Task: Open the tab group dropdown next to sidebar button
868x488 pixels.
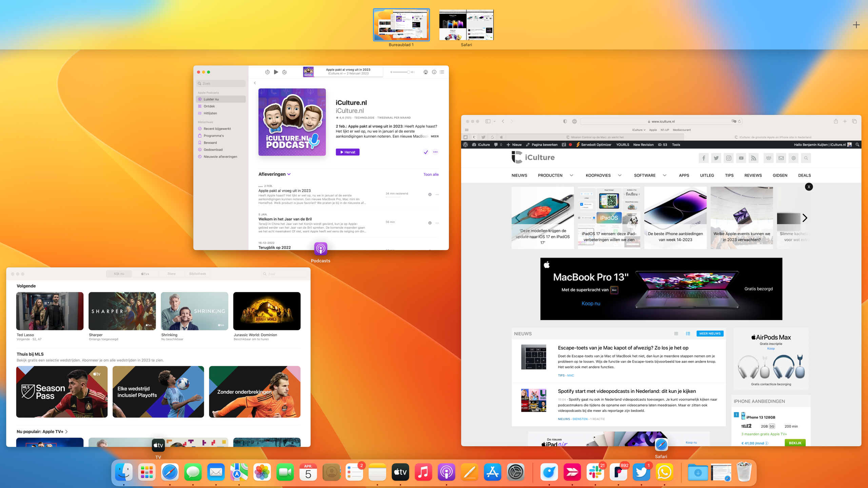Action: pyautogui.click(x=495, y=121)
